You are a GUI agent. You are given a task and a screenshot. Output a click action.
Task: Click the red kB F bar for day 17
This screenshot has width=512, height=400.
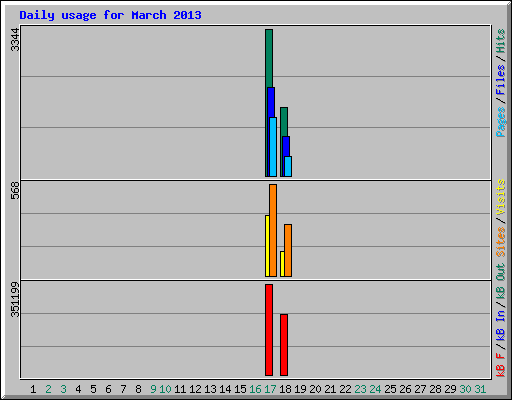(269, 330)
